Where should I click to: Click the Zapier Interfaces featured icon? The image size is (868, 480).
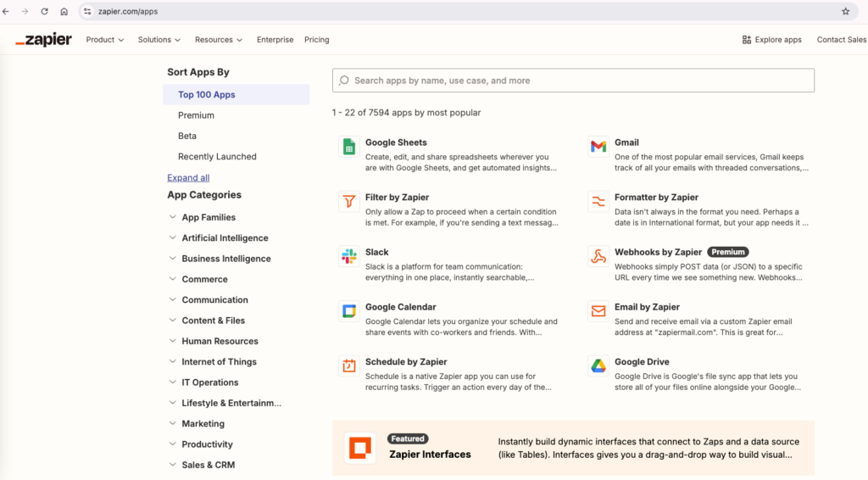point(360,448)
